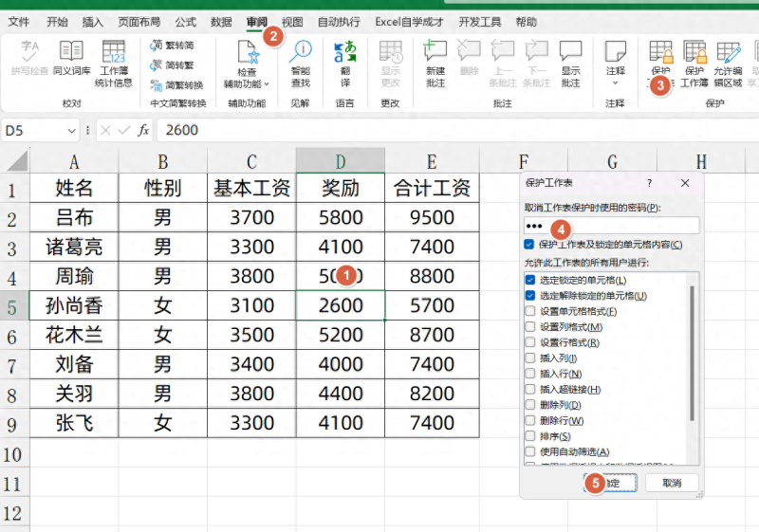
Task: Click the permissions list scrollbar
Action: [693, 353]
